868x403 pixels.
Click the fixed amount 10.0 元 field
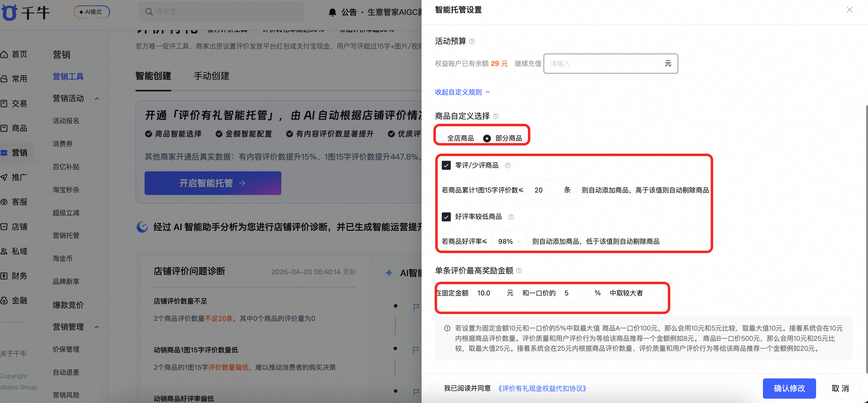click(495, 293)
